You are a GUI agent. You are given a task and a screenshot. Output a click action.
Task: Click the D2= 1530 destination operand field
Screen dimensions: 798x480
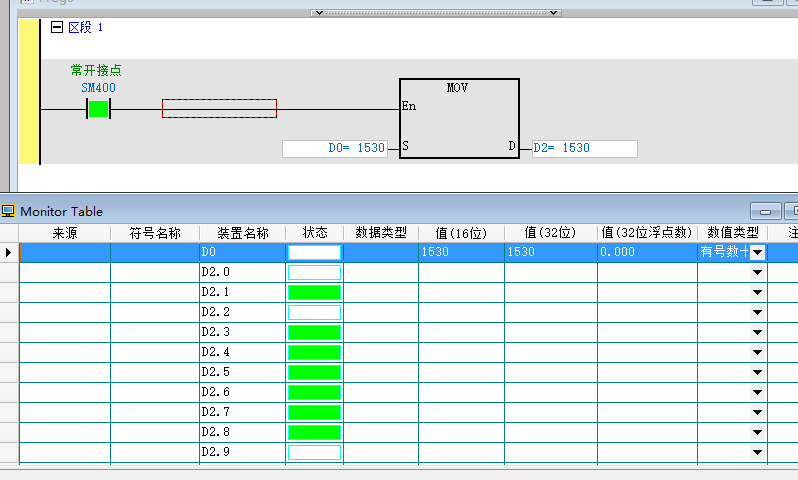coord(584,148)
